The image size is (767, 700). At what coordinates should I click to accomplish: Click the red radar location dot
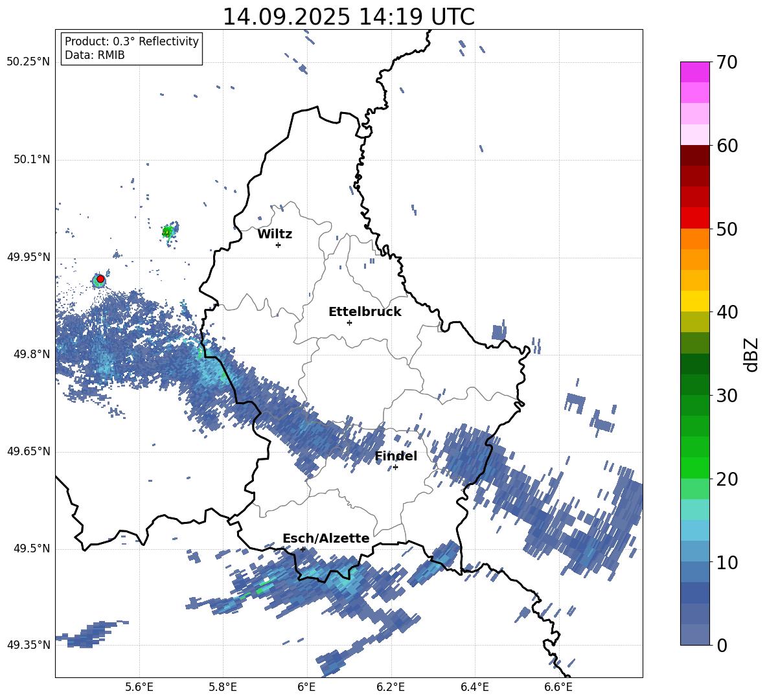pos(100,279)
